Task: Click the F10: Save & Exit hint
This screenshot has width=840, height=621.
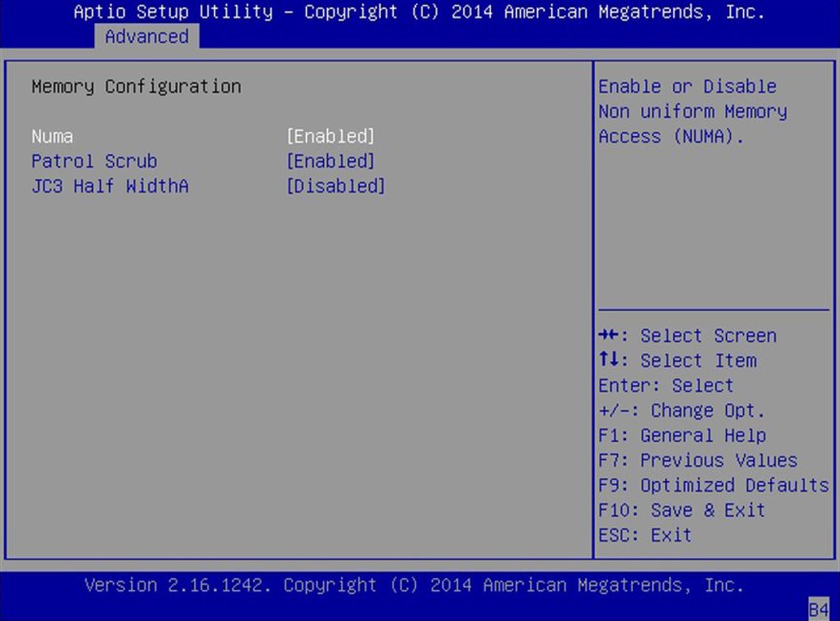Action: (682, 510)
